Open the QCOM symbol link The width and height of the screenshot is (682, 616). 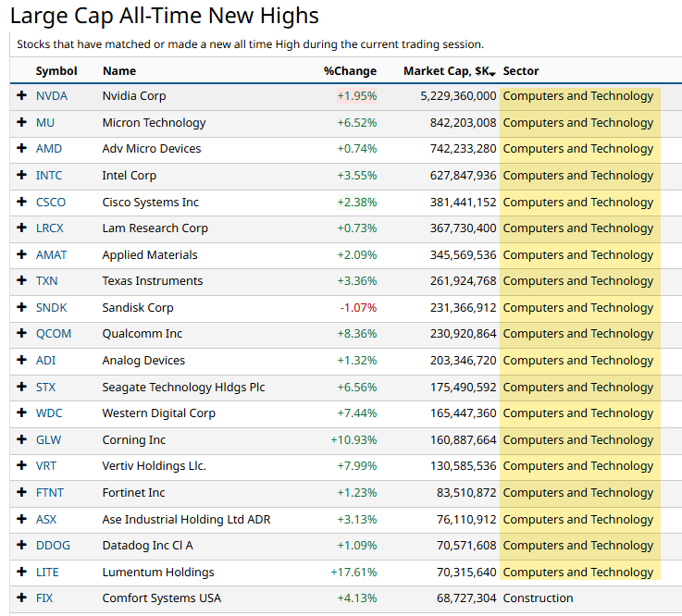[x=54, y=333]
